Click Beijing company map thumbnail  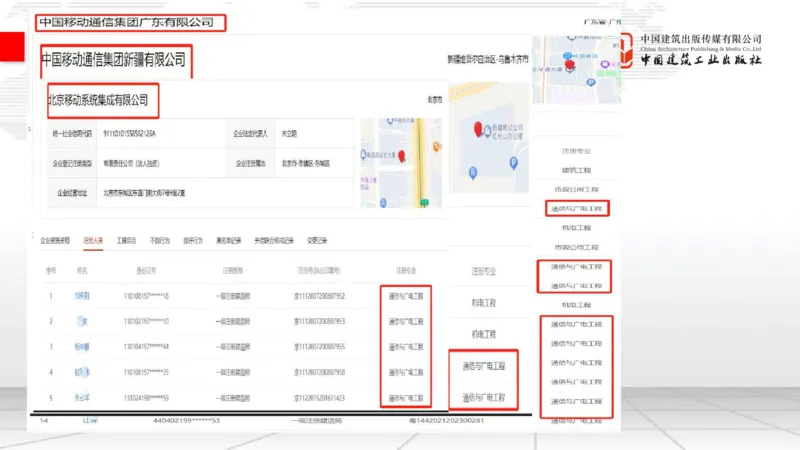pos(402,163)
